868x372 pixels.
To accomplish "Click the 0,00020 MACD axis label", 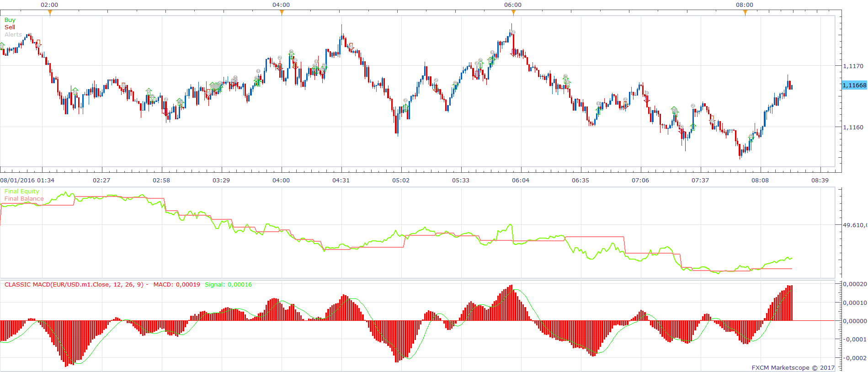I will coord(855,284).
